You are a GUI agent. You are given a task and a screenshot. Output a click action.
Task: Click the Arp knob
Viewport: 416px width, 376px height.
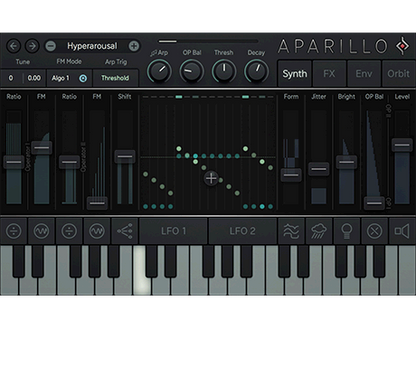[x=159, y=71]
